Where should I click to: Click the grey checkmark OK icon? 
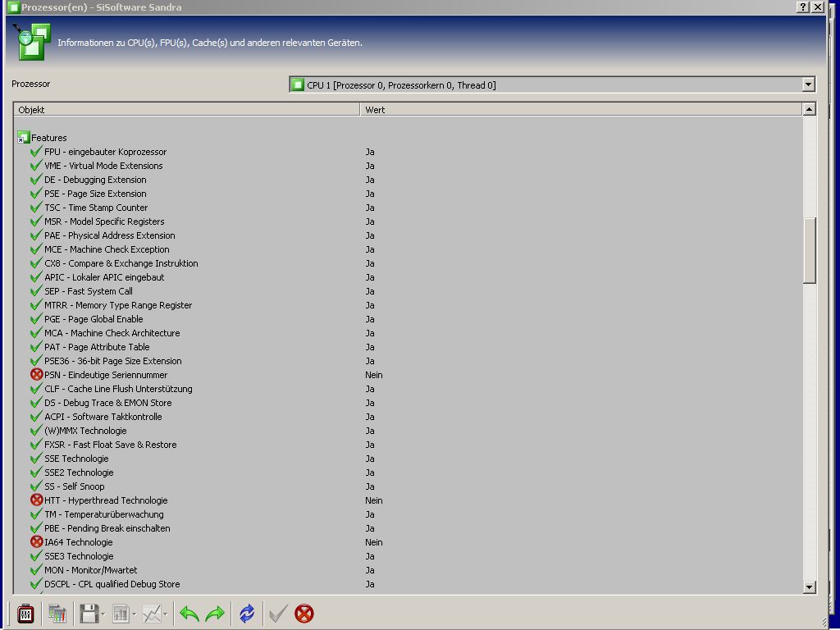pos(278,614)
